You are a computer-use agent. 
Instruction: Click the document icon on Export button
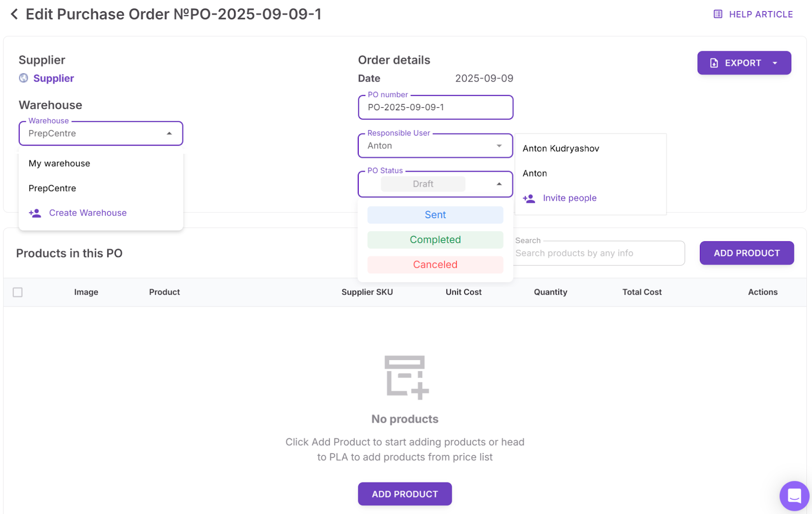(714, 62)
